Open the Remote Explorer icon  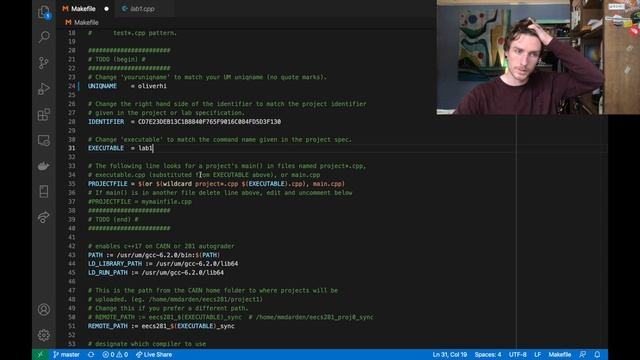[44, 140]
